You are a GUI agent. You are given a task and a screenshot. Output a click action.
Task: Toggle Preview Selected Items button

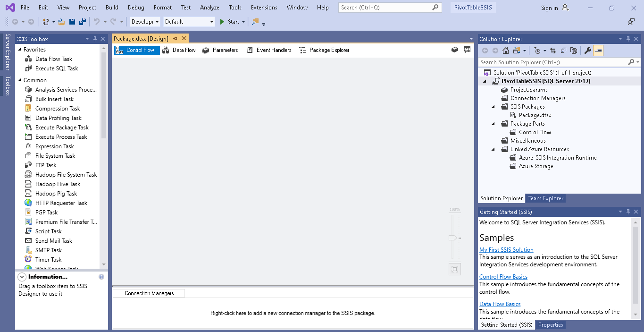coord(598,51)
